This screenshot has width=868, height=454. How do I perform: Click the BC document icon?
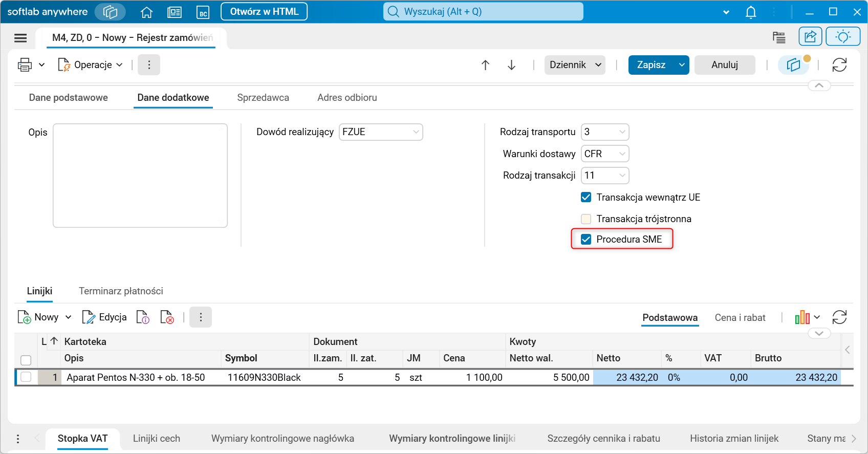point(203,12)
